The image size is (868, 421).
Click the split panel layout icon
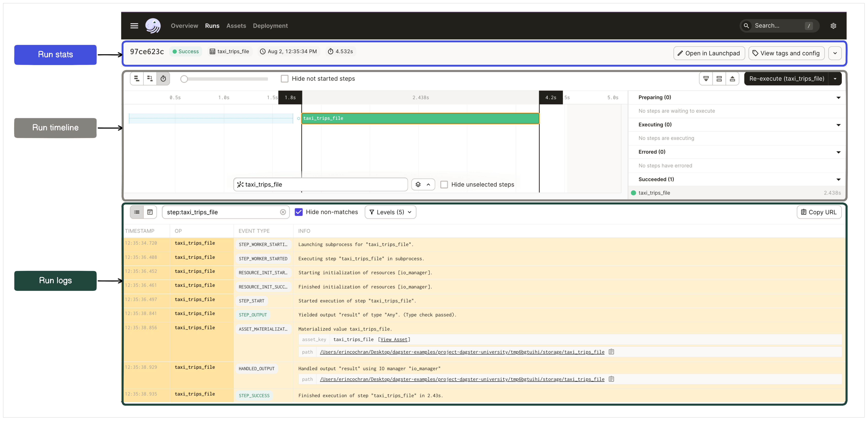719,79
